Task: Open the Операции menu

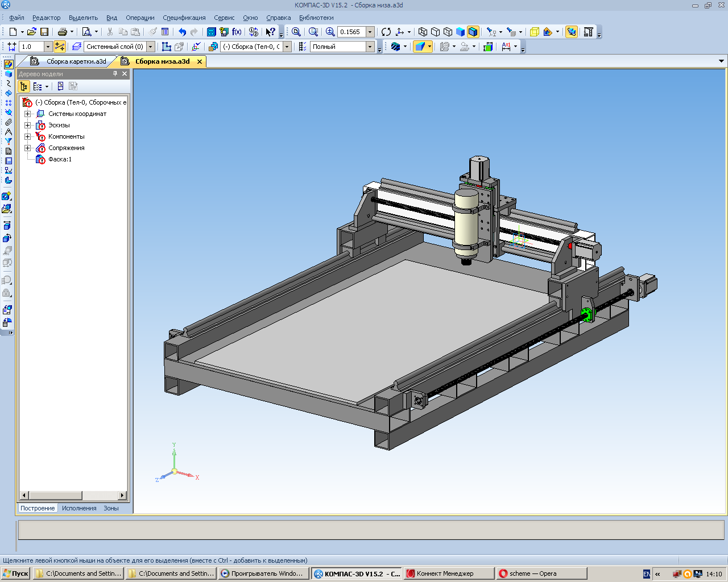Action: pos(139,18)
